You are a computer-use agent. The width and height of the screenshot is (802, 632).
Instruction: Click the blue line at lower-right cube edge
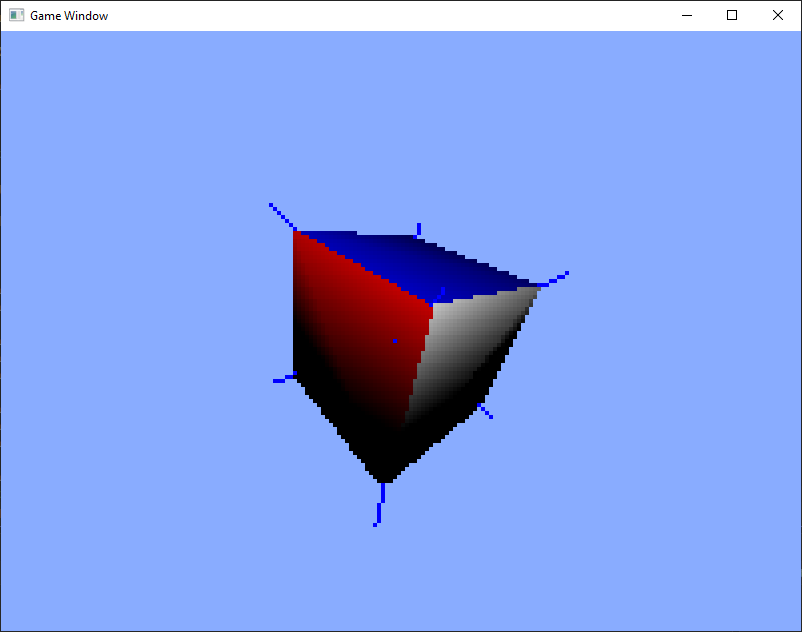pyautogui.click(x=485, y=411)
